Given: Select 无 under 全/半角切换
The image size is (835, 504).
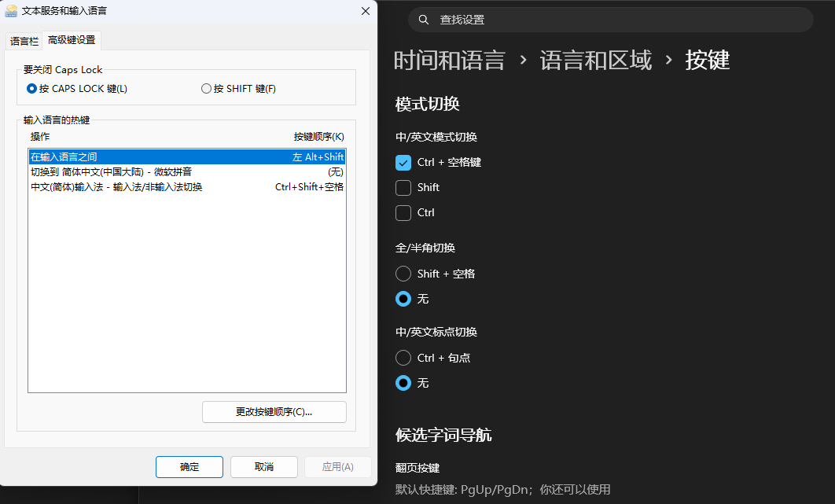Looking at the screenshot, I should (x=403, y=299).
